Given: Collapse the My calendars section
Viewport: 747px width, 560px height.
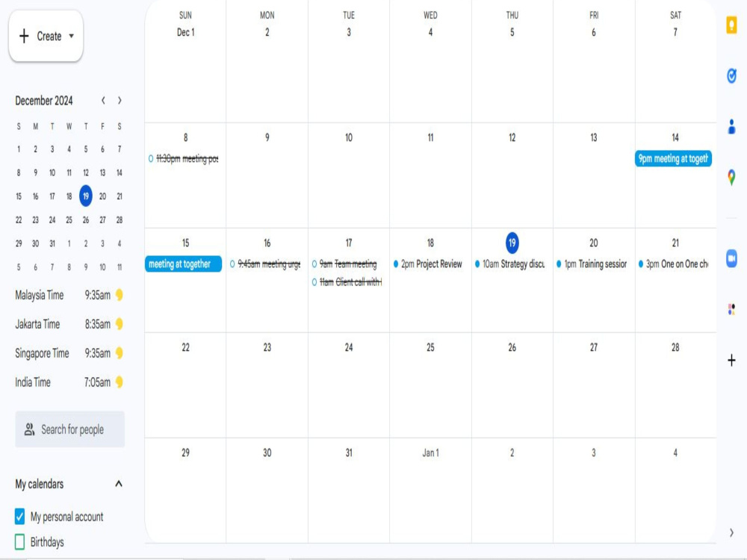Looking at the screenshot, I should [x=119, y=484].
